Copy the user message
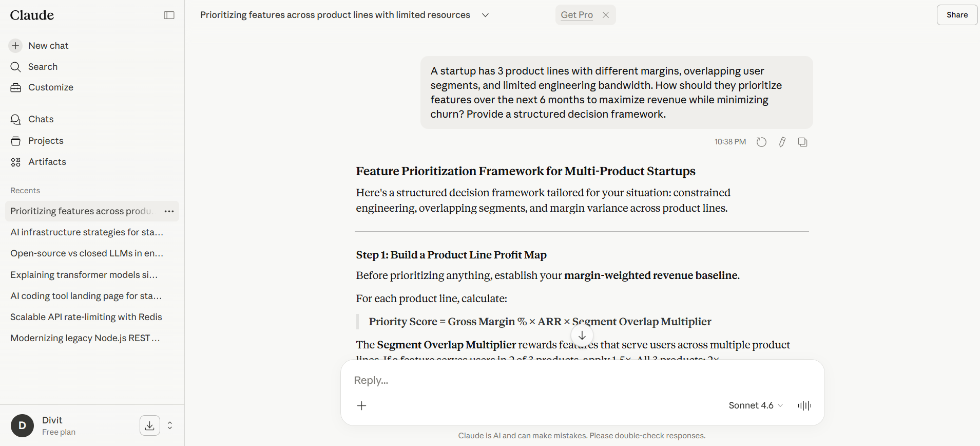The image size is (980, 446). (x=802, y=142)
